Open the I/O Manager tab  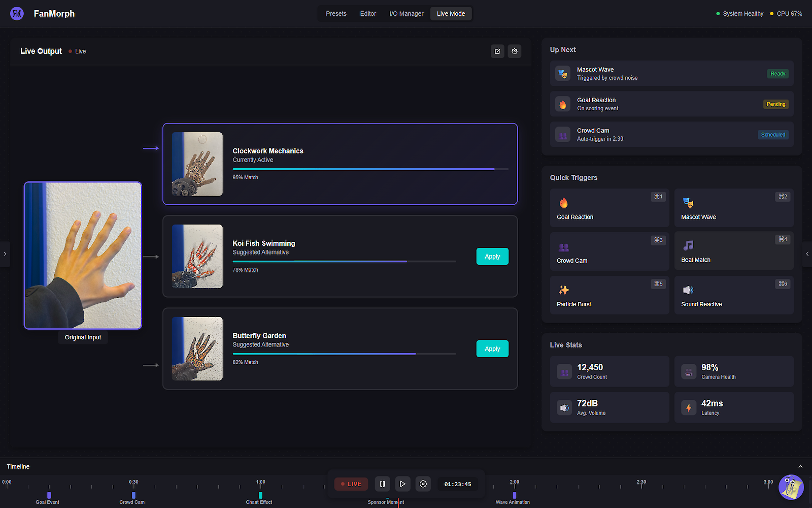click(406, 14)
